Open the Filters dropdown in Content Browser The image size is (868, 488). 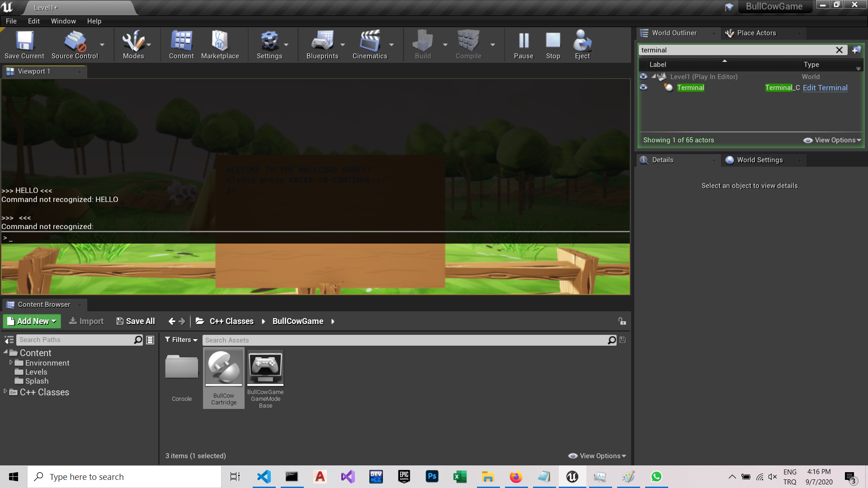point(181,340)
